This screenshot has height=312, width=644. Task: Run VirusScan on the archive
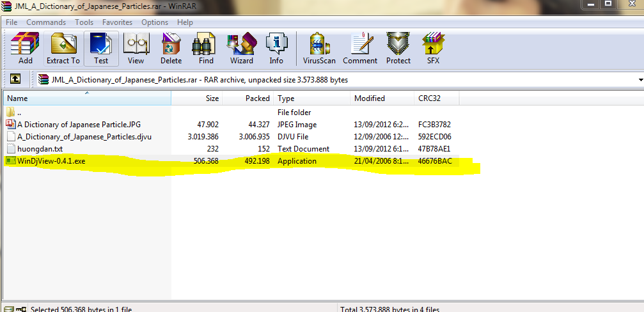[x=319, y=49]
